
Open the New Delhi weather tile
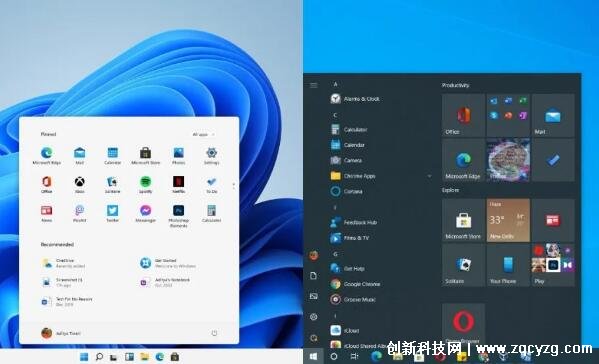click(x=508, y=220)
